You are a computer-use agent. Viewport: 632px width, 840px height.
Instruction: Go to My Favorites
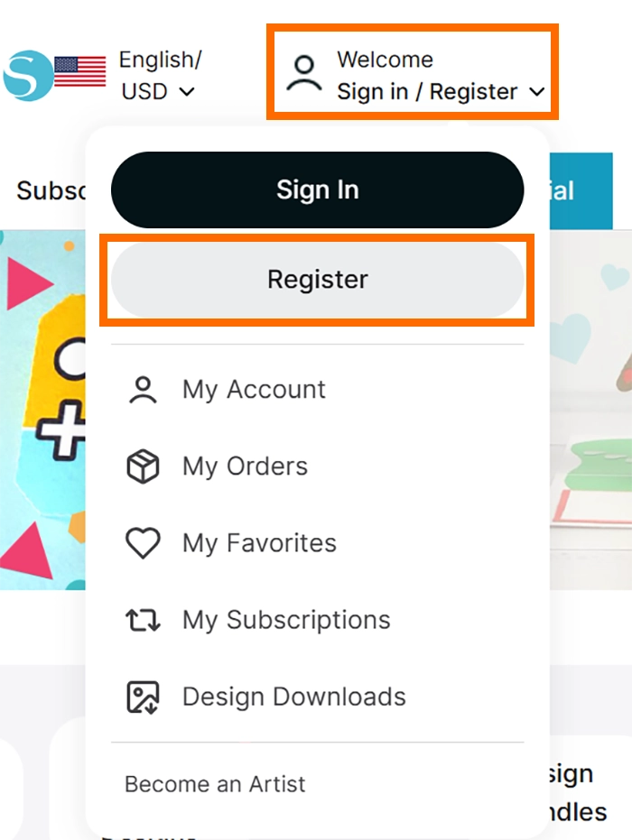[259, 543]
